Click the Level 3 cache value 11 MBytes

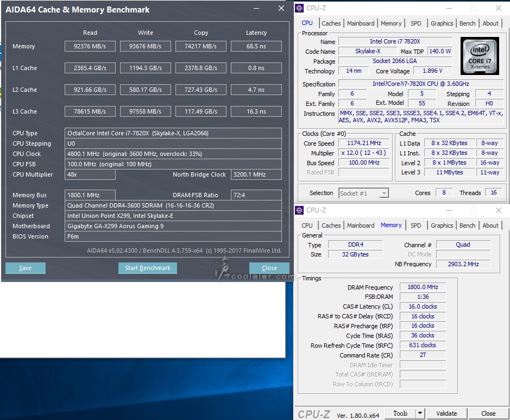coord(450,172)
